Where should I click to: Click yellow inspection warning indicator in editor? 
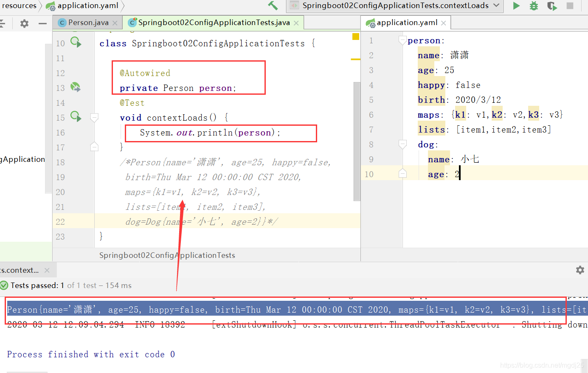tap(356, 37)
